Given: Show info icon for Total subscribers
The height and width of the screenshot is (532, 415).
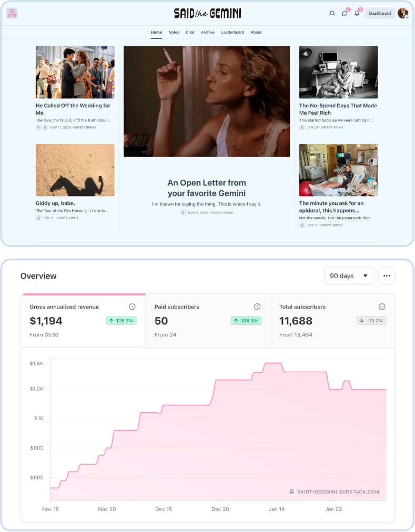Looking at the screenshot, I should tap(382, 306).
